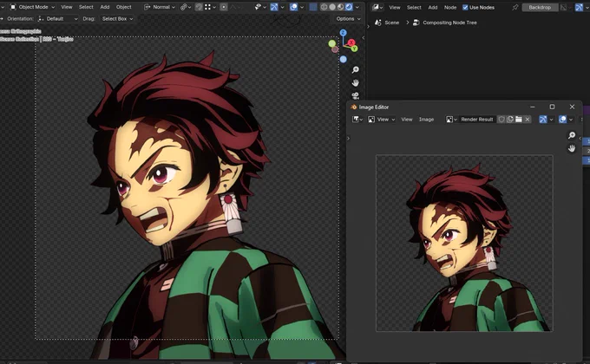Switch to material preview shading
Screen dimensions: 590x364
tap(340, 7)
